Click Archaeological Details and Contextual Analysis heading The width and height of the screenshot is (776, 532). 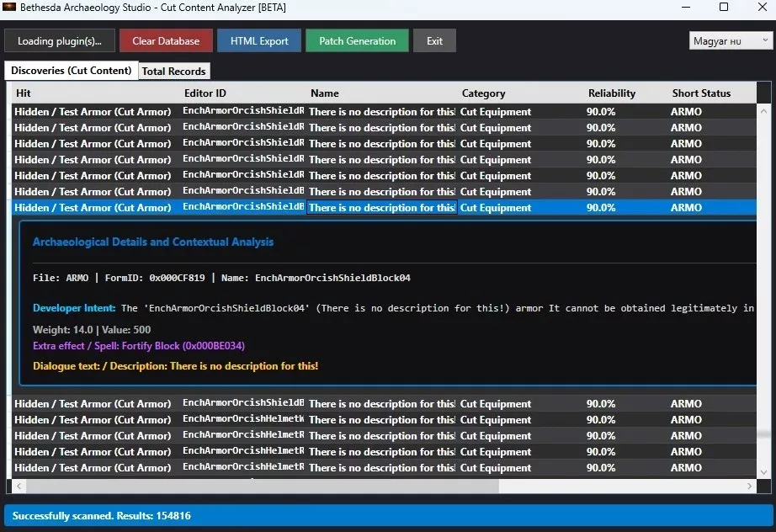click(x=153, y=242)
